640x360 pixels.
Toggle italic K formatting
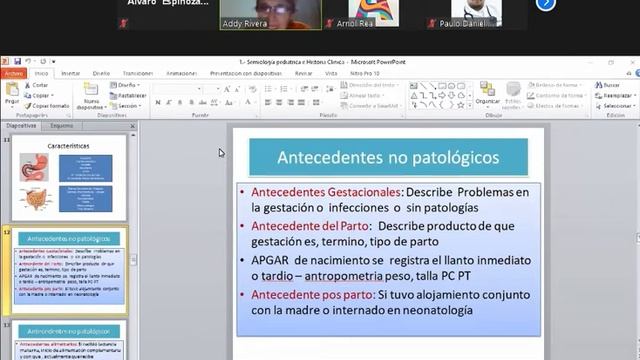[x=169, y=102]
